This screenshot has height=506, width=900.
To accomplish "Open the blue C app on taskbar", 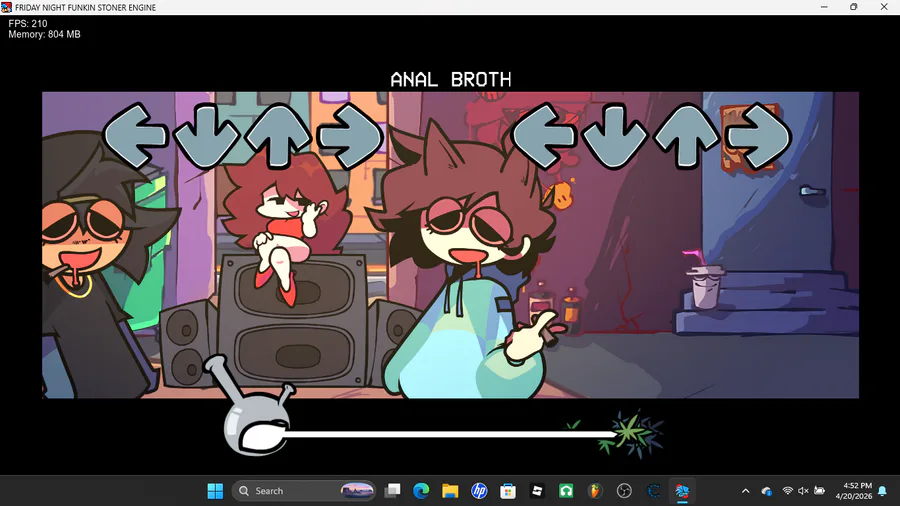I will pos(653,491).
